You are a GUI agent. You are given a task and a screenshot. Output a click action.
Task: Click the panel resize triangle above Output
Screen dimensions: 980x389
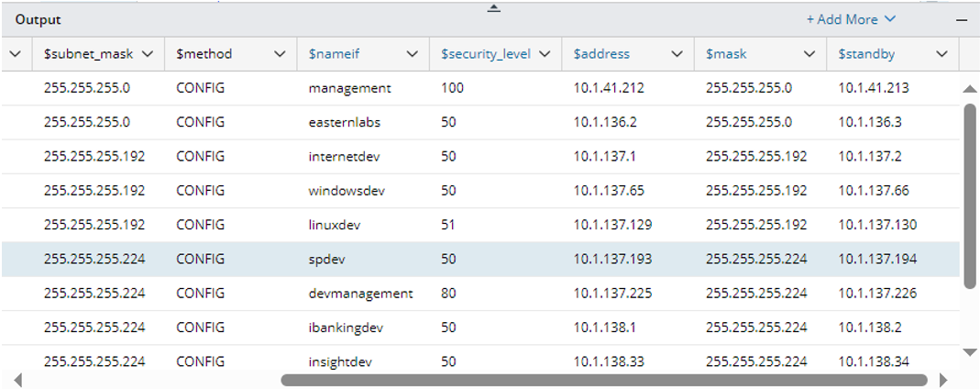click(x=493, y=7)
